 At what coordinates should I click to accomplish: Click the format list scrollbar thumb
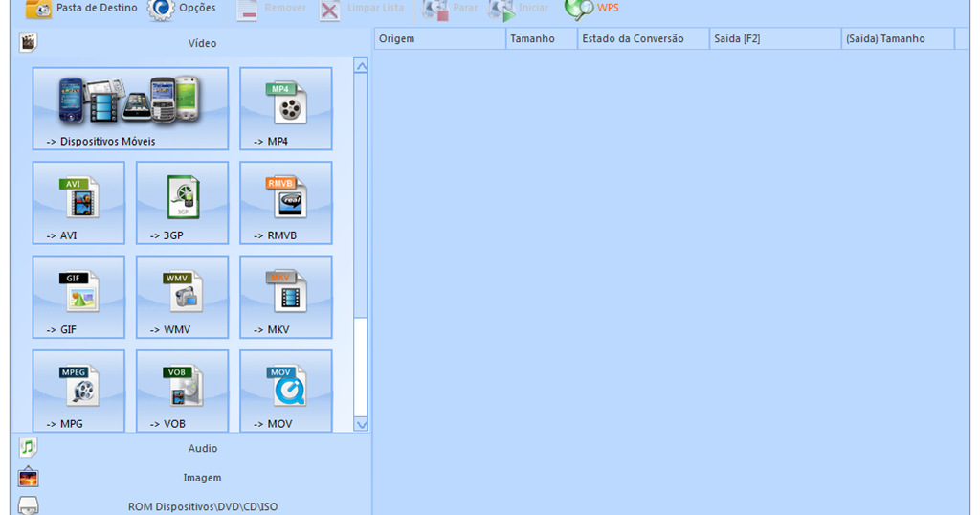(x=361, y=195)
